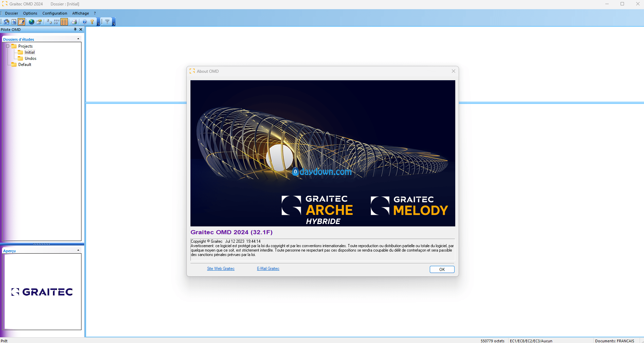
Task: Select the highlighted details list view icon
Action: [x=64, y=22]
